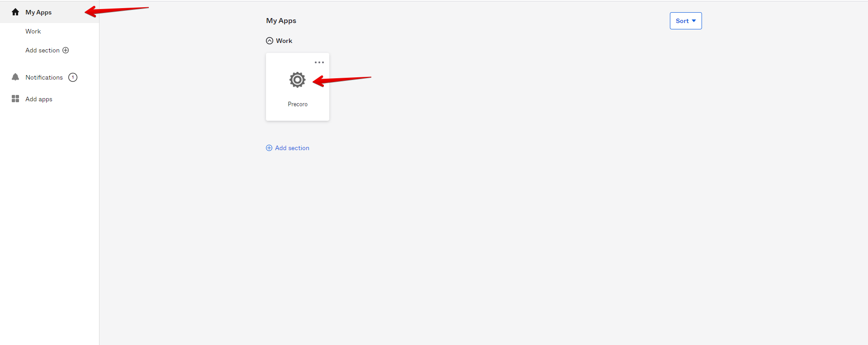Go to Work section in sidebar
Screen dimensions: 868x345
click(x=33, y=31)
